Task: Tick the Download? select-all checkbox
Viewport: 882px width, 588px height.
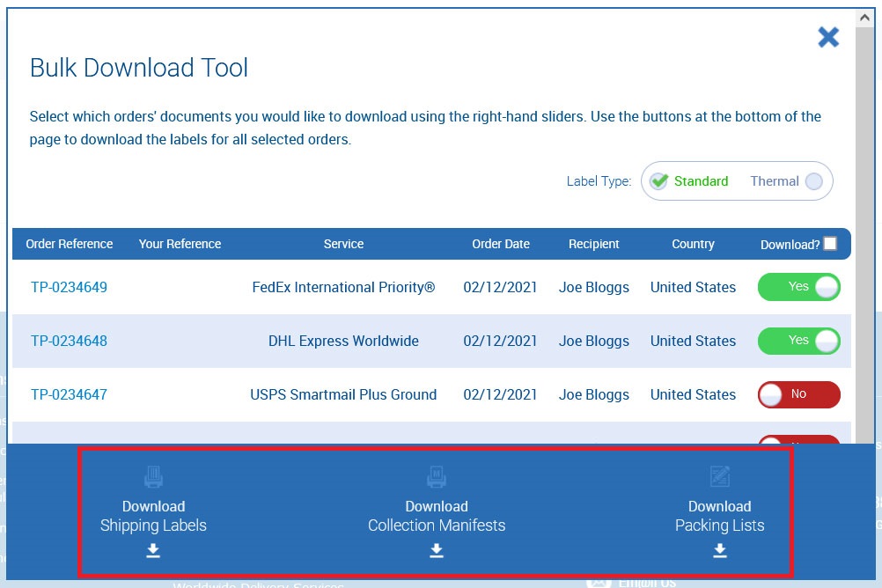Action: coord(830,243)
